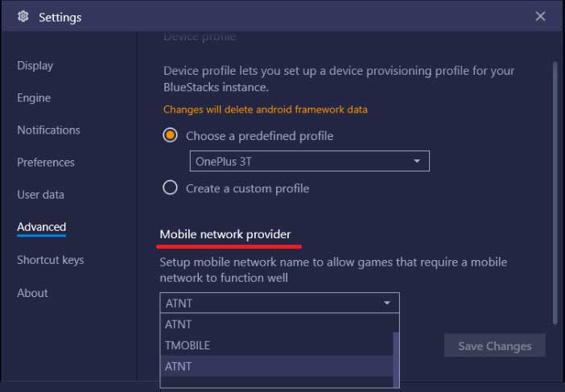The image size is (565, 392).
Task: Select Create a custom profile option
Action: pos(170,188)
